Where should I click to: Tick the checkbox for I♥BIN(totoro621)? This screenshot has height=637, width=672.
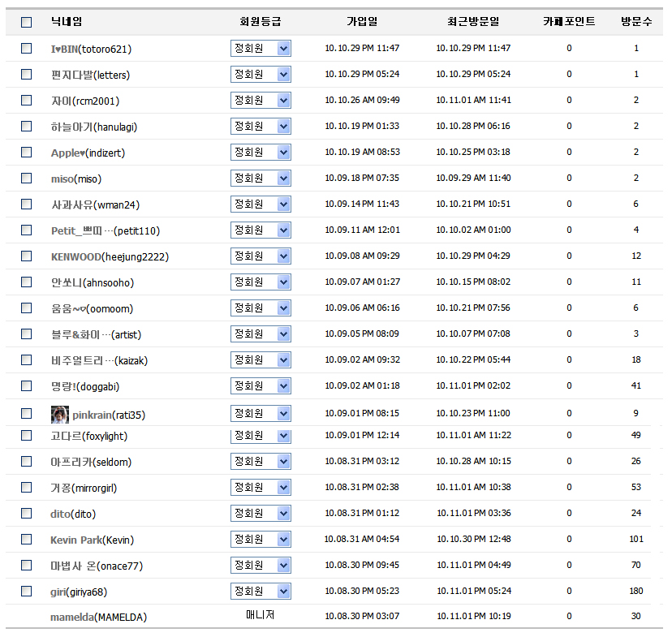pyautogui.click(x=27, y=49)
